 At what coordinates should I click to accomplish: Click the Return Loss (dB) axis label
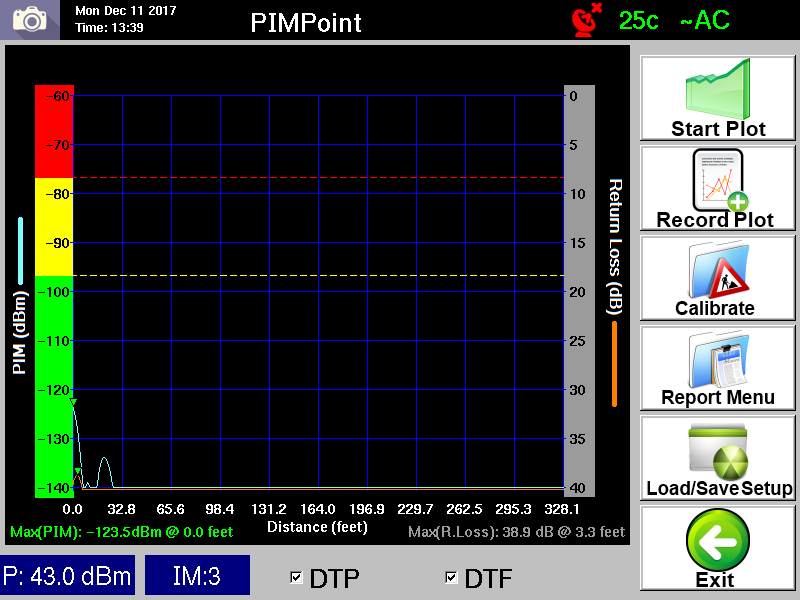615,247
